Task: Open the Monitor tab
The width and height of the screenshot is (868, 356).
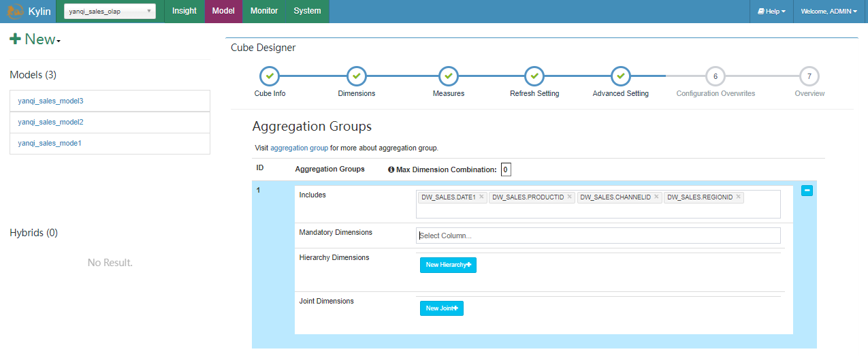Action: [x=264, y=11]
